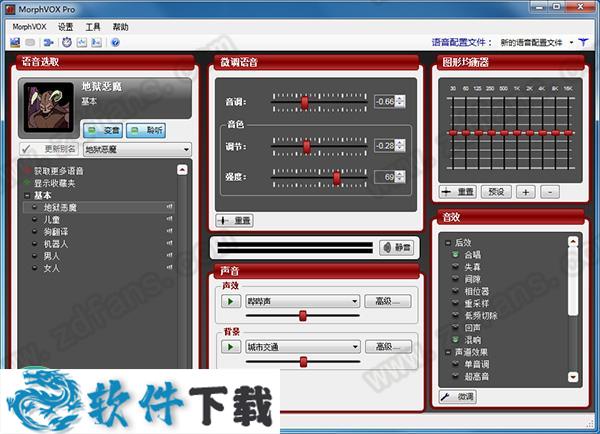Select the 机器人 voice
The width and height of the screenshot is (600, 434).
[x=56, y=244]
